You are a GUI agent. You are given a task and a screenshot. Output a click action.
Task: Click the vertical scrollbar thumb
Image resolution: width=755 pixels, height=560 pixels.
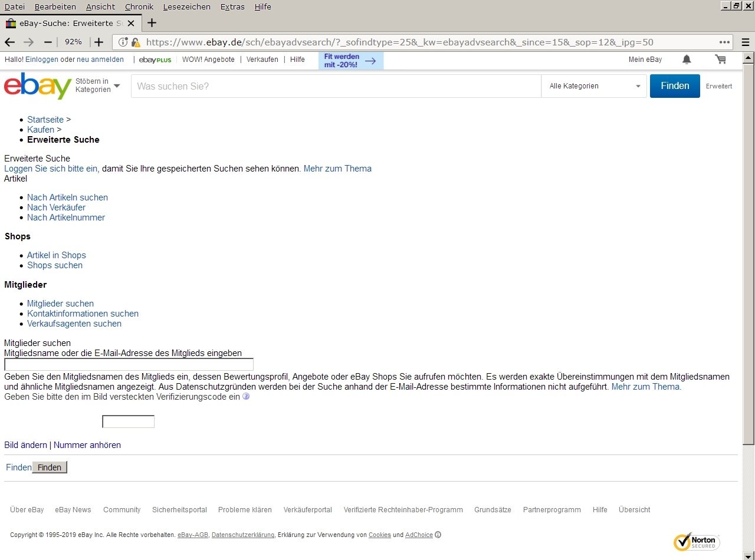tap(749, 253)
